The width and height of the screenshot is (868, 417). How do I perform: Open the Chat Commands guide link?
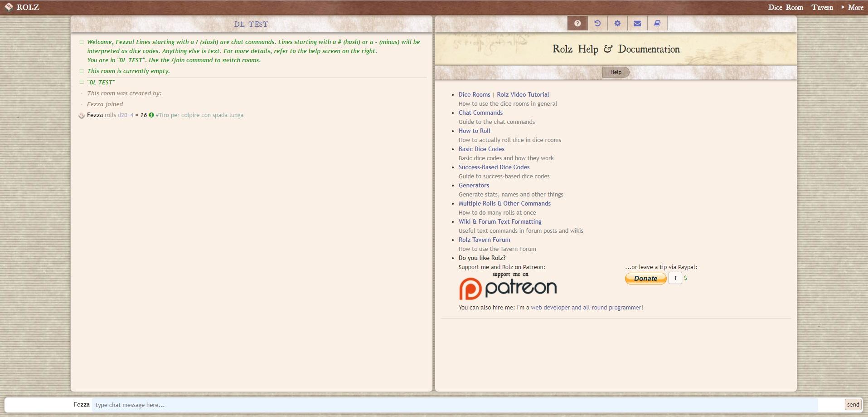pos(480,113)
